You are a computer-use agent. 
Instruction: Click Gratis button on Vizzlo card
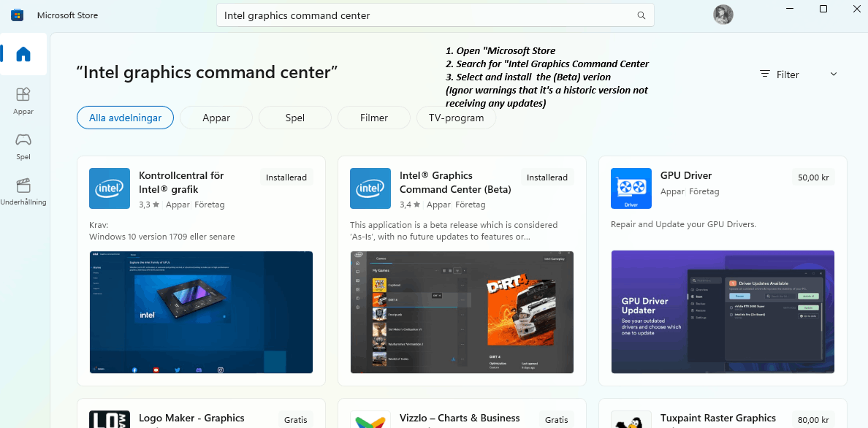click(x=556, y=420)
